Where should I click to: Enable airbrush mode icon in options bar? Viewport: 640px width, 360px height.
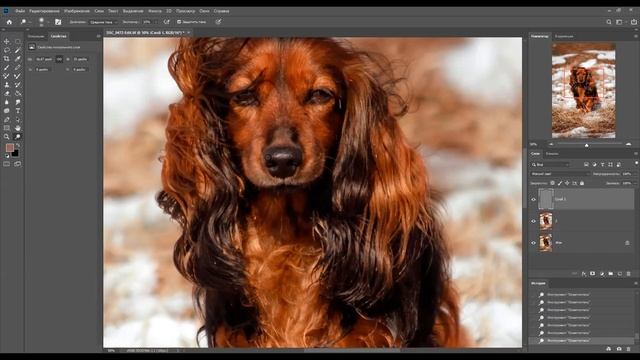[167, 22]
